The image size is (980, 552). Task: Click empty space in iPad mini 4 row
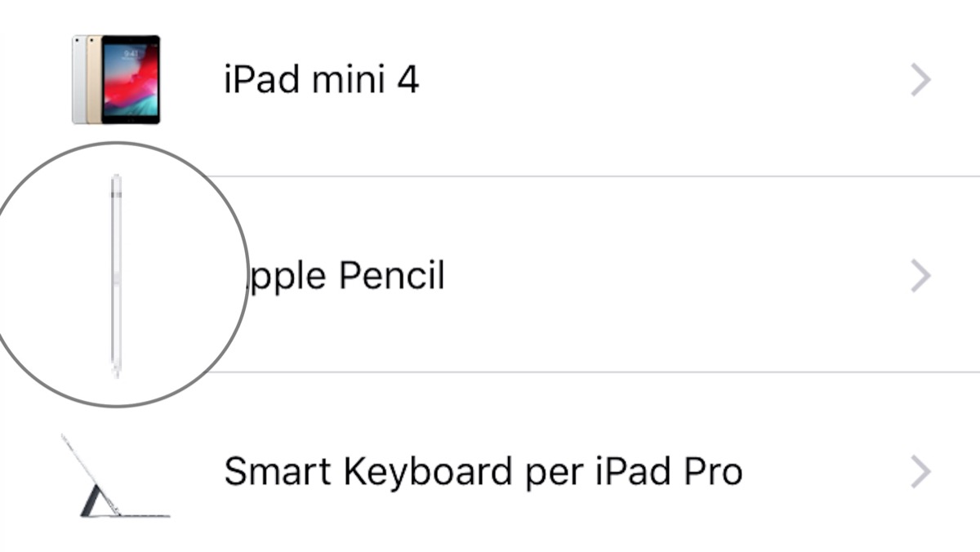pyautogui.click(x=653, y=80)
